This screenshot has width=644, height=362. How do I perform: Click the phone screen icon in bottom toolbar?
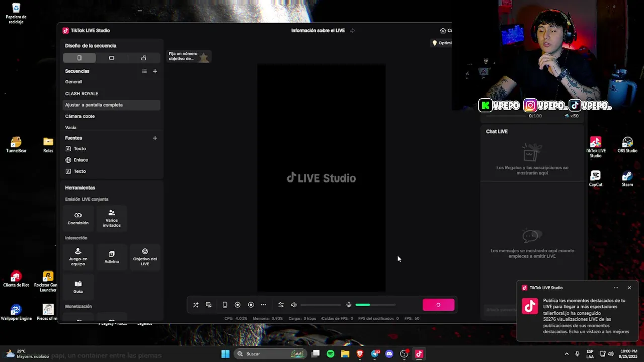click(225, 305)
